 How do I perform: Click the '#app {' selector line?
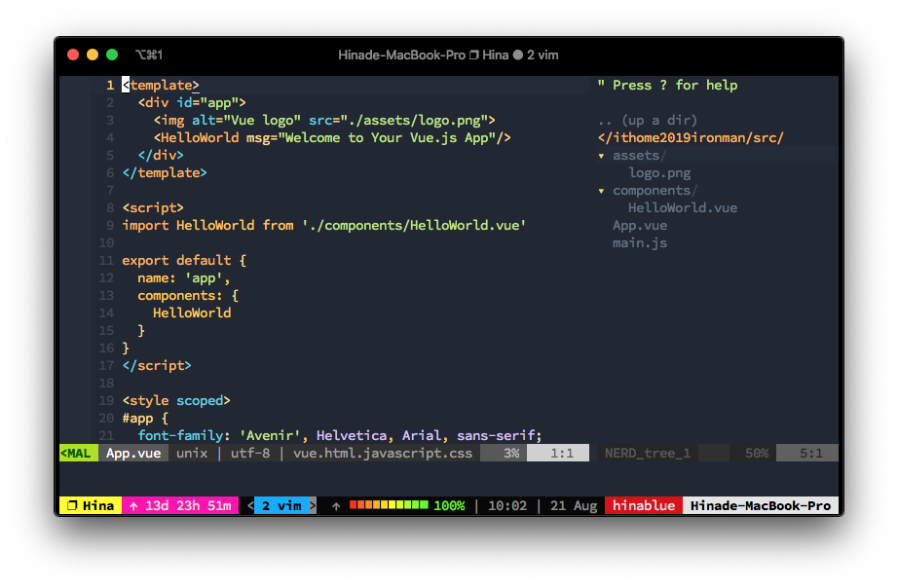pos(145,419)
